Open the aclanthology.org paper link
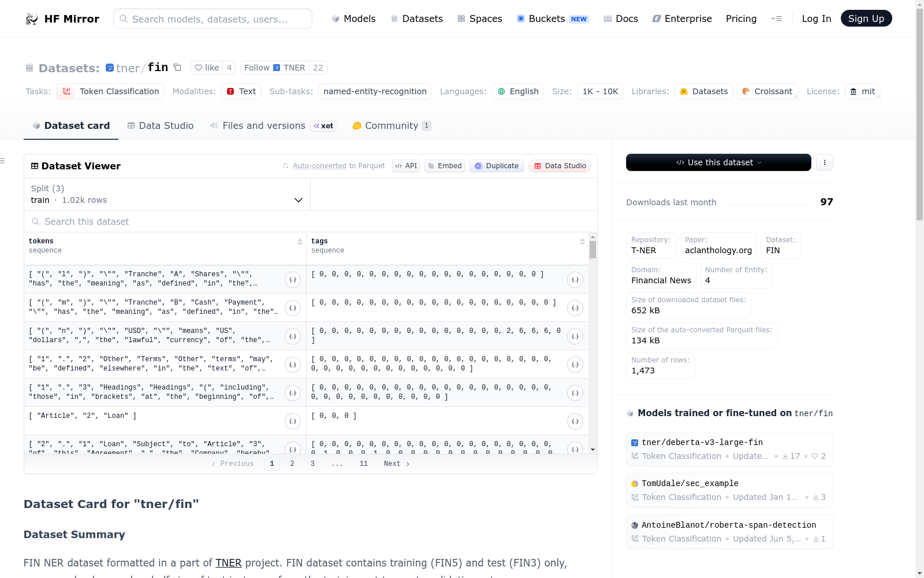 (x=718, y=246)
